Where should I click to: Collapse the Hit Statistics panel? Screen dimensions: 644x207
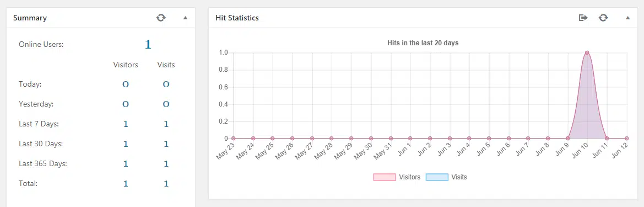[627, 18]
